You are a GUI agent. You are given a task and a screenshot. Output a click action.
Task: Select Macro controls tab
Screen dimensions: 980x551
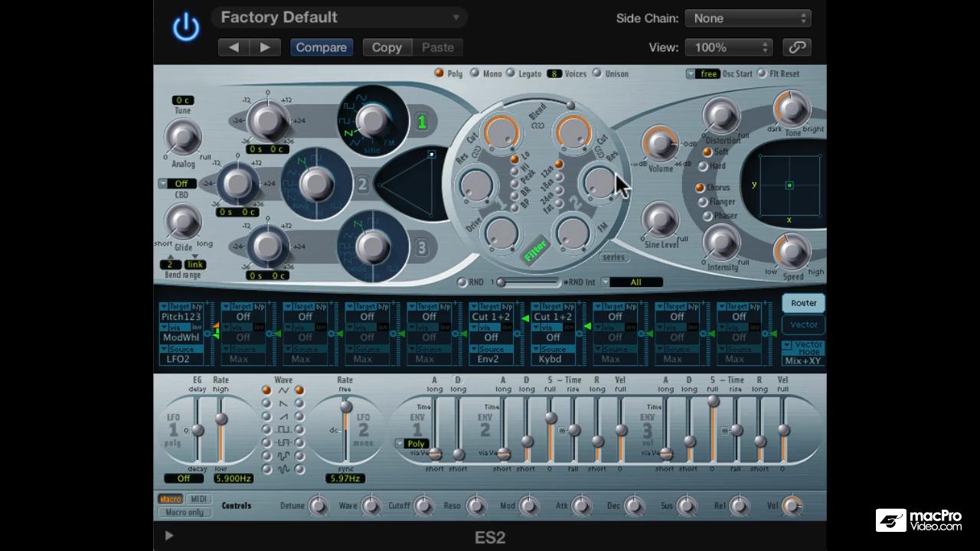(x=170, y=499)
